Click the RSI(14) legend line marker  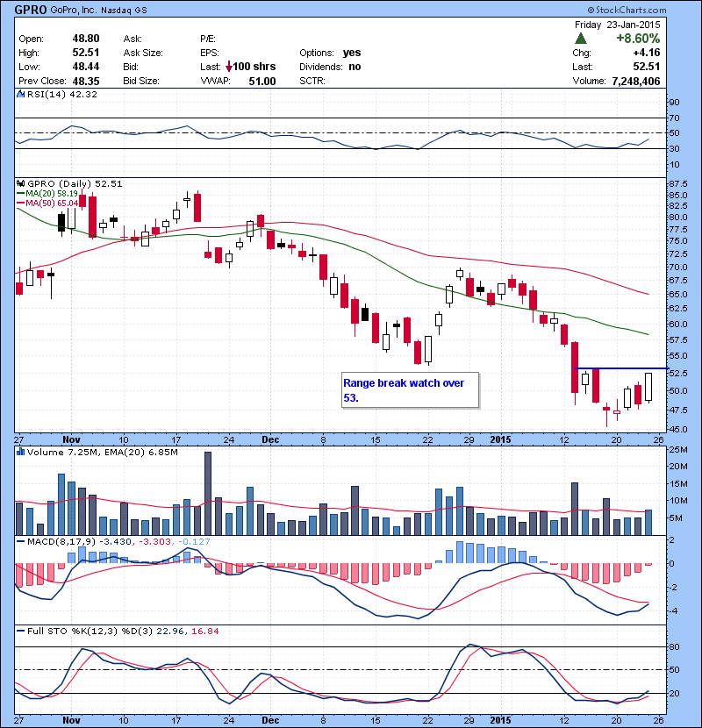point(20,94)
